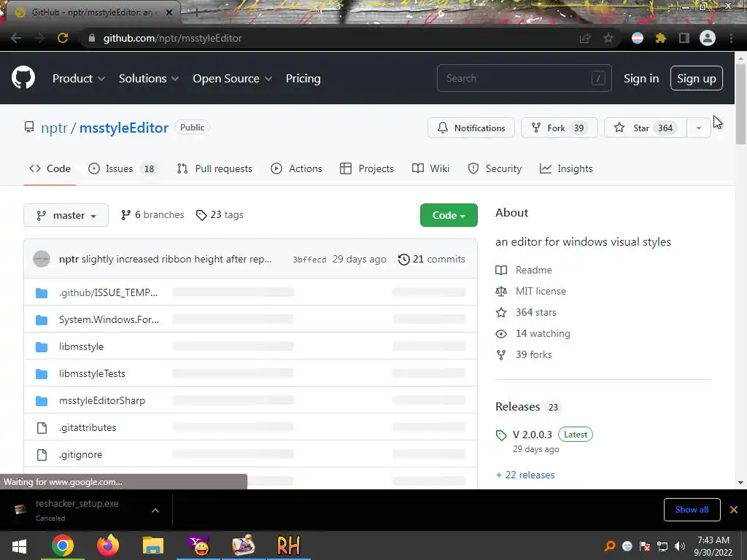747x560 pixels.
Task: Launch Firefox from the taskbar
Action: (108, 545)
